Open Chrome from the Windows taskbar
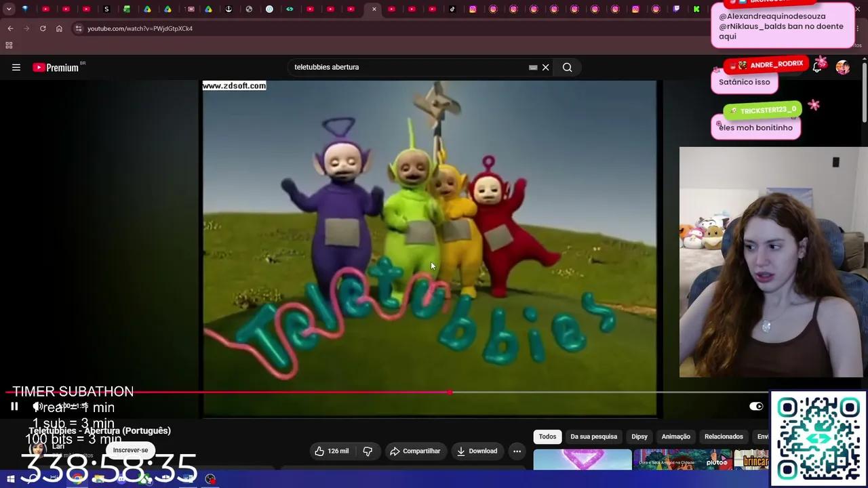The image size is (868, 488). click(x=77, y=479)
